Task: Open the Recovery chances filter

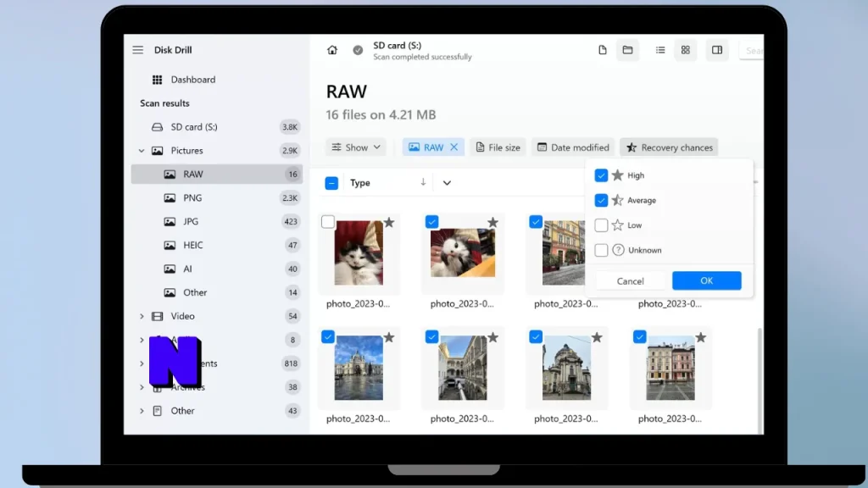Action: 669,147
